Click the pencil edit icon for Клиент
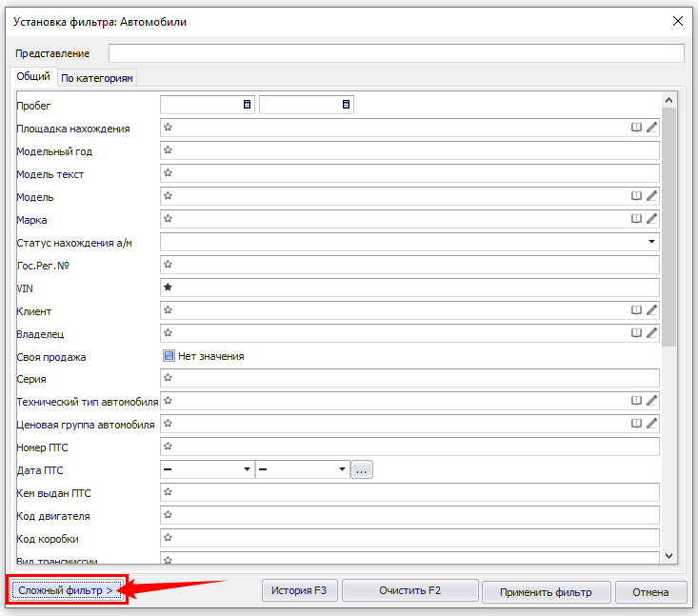 (x=652, y=310)
